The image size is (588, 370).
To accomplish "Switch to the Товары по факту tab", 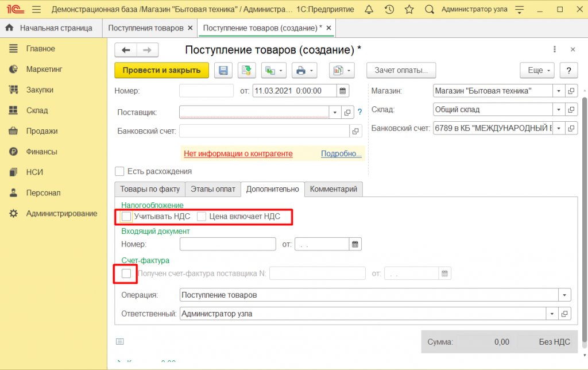I will [149, 189].
